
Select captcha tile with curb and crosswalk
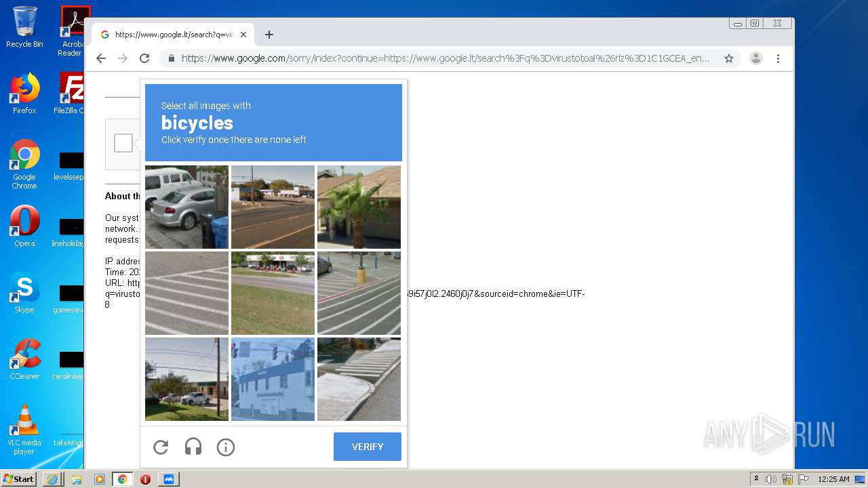click(359, 380)
